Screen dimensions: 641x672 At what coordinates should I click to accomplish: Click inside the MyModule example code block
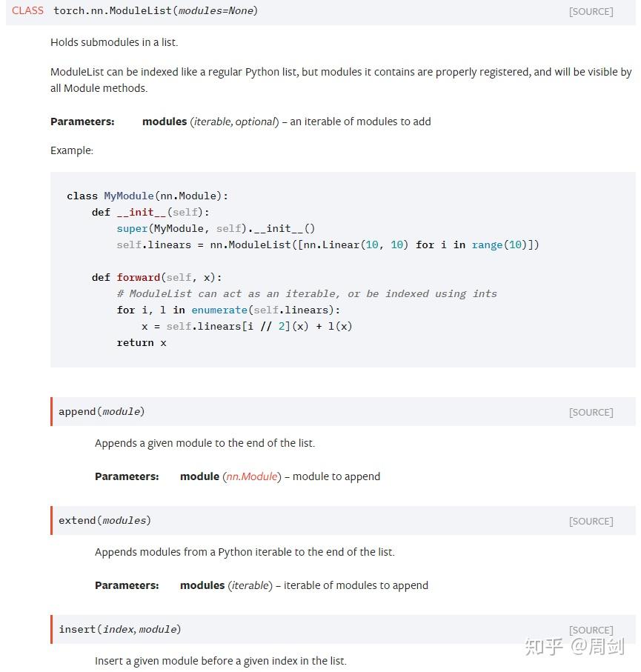pos(342,270)
